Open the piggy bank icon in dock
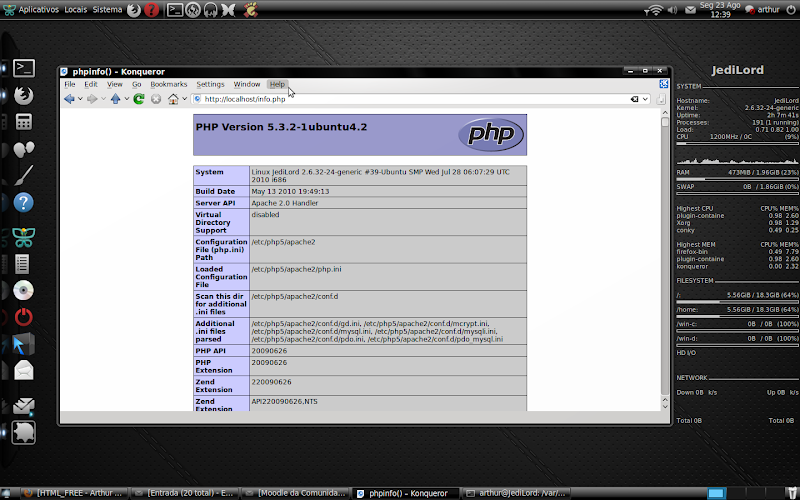The image size is (800, 500). click(x=23, y=432)
